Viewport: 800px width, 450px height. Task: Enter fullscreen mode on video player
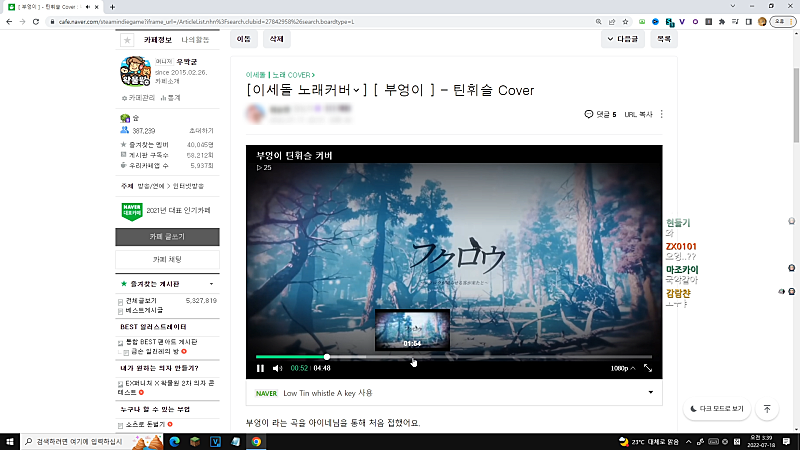648,368
